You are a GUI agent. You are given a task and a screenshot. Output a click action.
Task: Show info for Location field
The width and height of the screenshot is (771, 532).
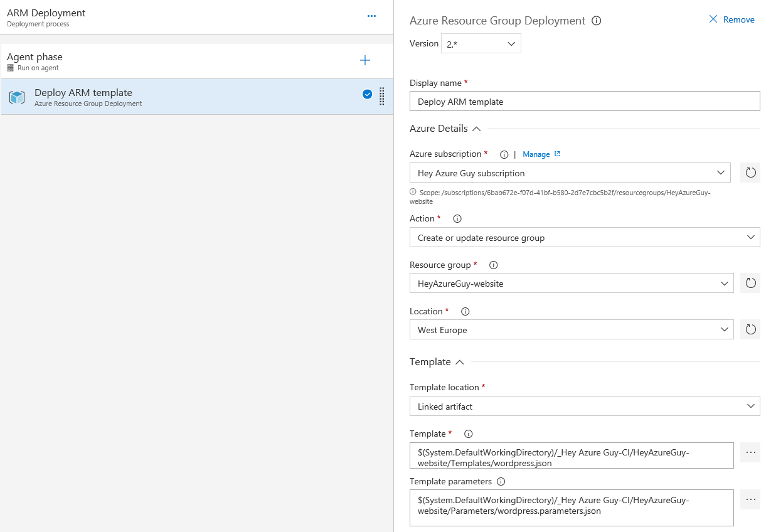pyautogui.click(x=465, y=312)
